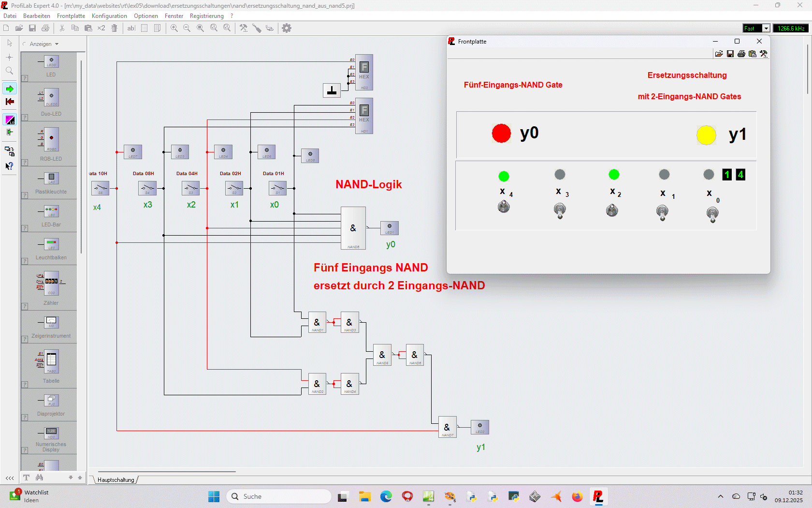
Task: Open the Konfiguration menu
Action: pyautogui.click(x=109, y=16)
